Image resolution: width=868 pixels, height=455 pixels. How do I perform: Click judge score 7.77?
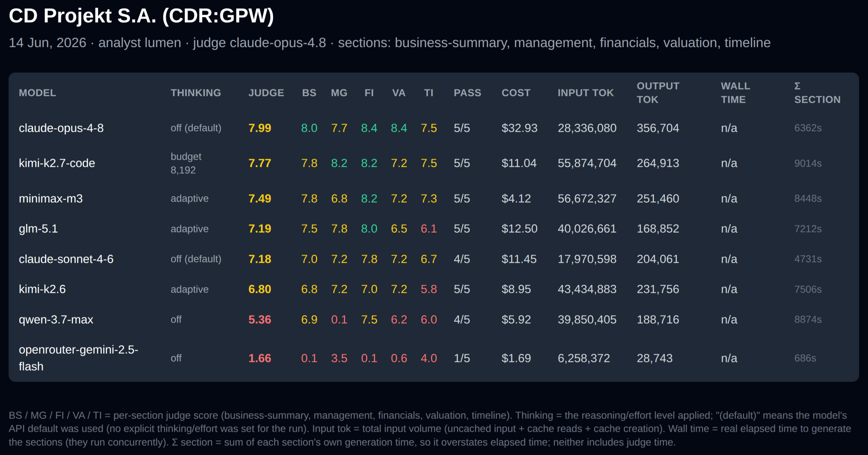260,163
